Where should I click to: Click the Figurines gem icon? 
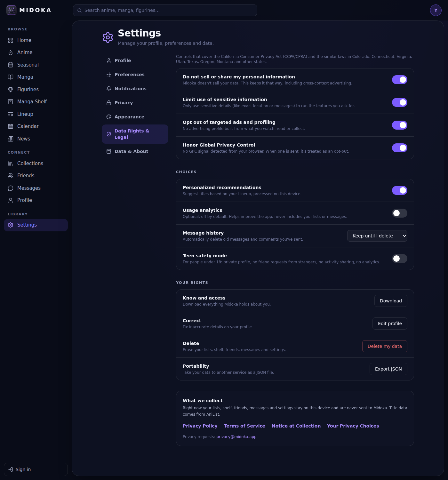[11, 90]
